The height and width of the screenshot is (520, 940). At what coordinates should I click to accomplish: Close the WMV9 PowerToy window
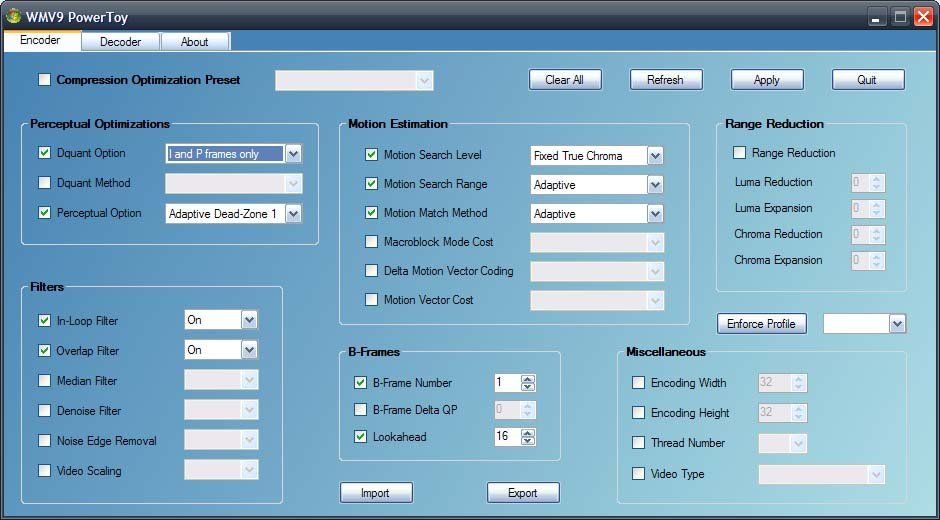coord(923,17)
